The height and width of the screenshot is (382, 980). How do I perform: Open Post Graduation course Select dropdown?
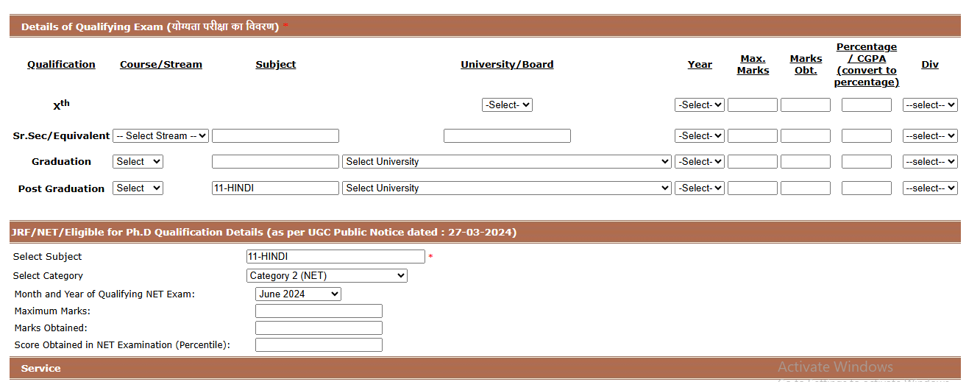(138, 188)
